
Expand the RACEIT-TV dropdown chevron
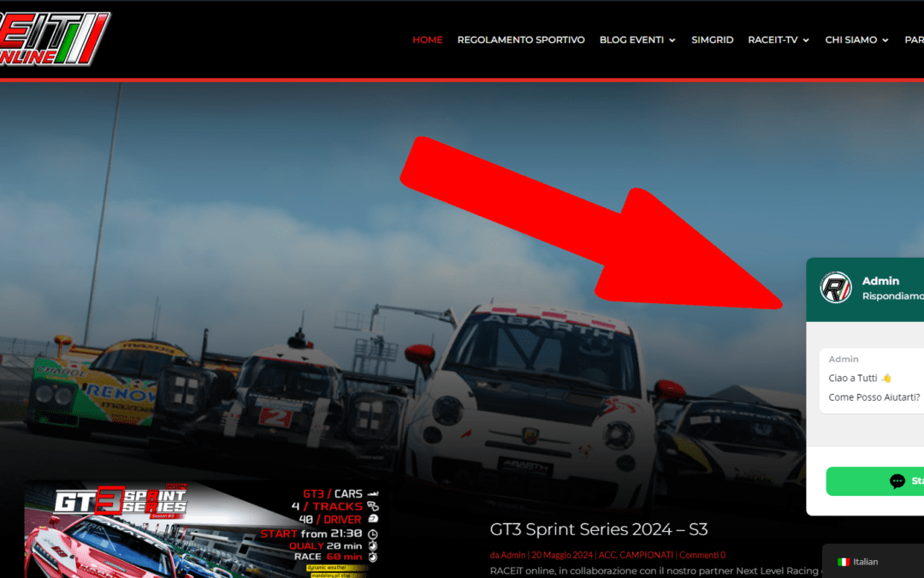pos(806,40)
